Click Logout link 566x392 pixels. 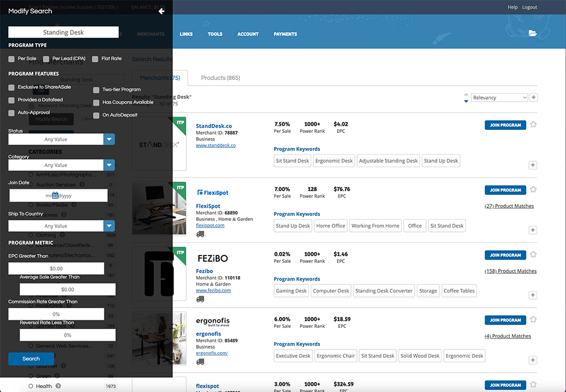529,7
